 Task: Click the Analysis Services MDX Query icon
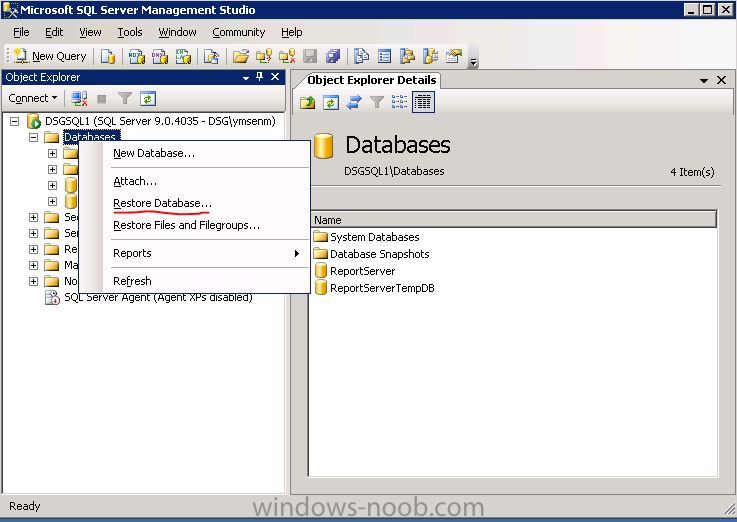[x=137, y=56]
